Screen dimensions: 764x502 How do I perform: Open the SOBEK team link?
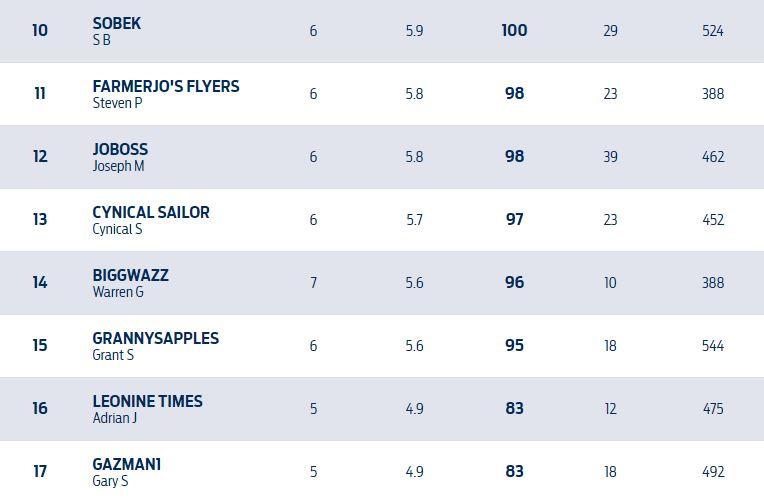coord(117,23)
